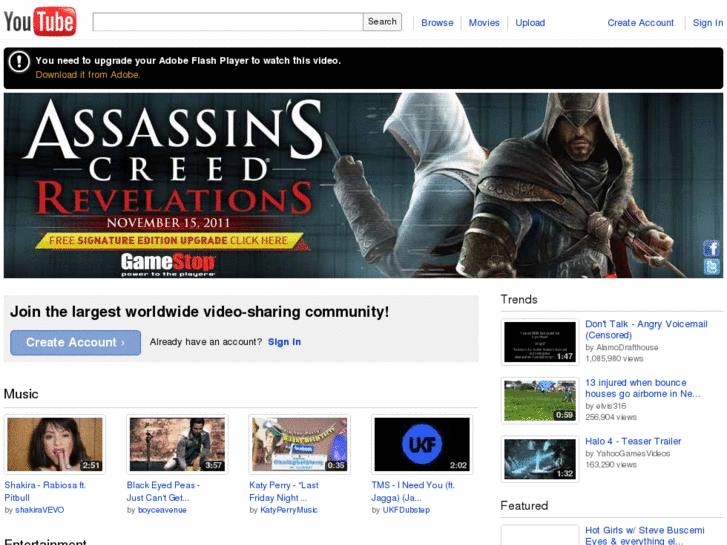
Task: Open the Black Eyed Peas video thumbnail
Action: [177, 444]
